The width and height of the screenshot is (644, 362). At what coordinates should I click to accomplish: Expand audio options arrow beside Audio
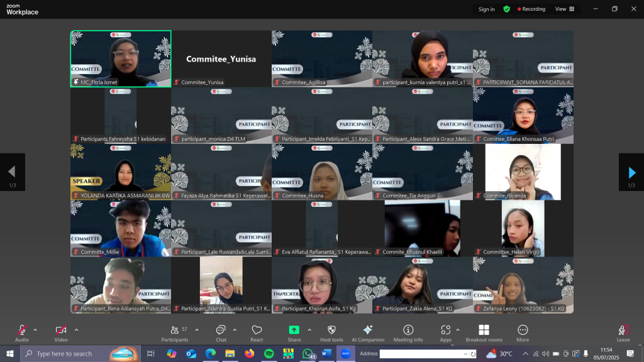(35, 329)
